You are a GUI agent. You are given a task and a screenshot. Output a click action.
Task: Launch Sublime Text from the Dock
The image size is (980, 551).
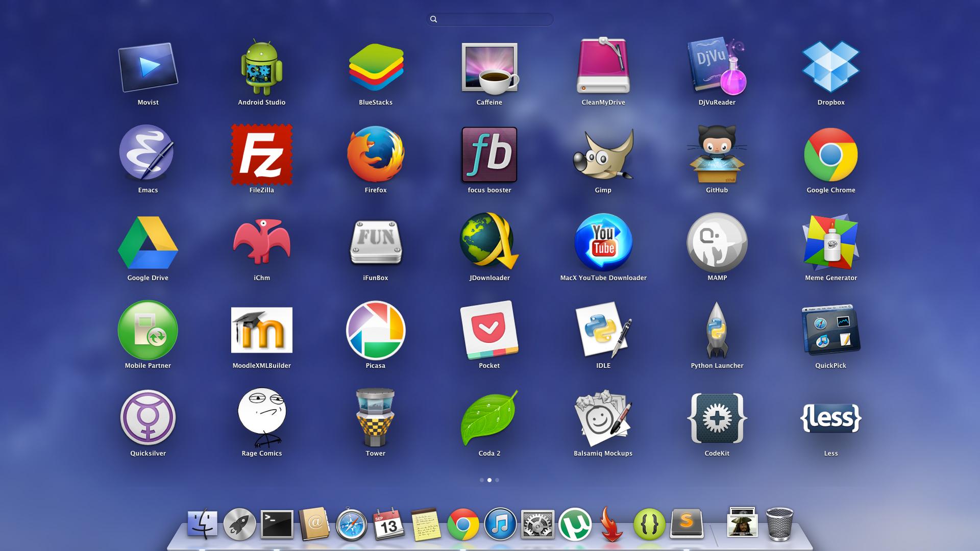687,524
